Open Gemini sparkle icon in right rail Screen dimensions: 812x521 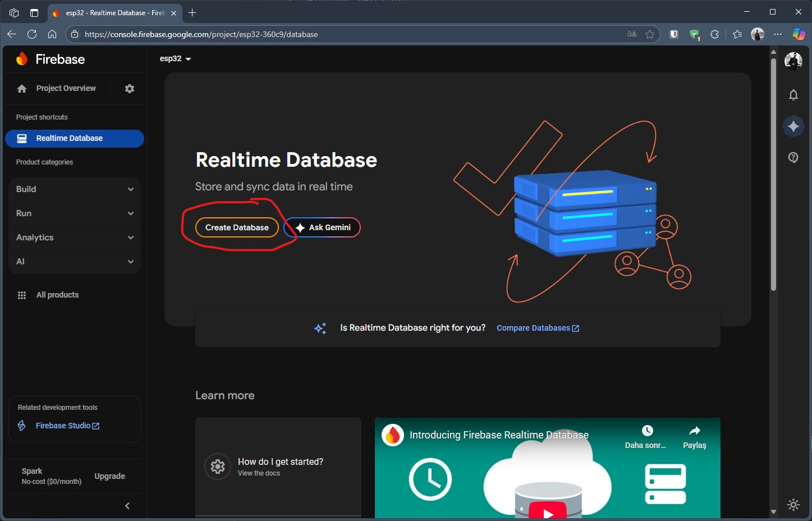793,126
